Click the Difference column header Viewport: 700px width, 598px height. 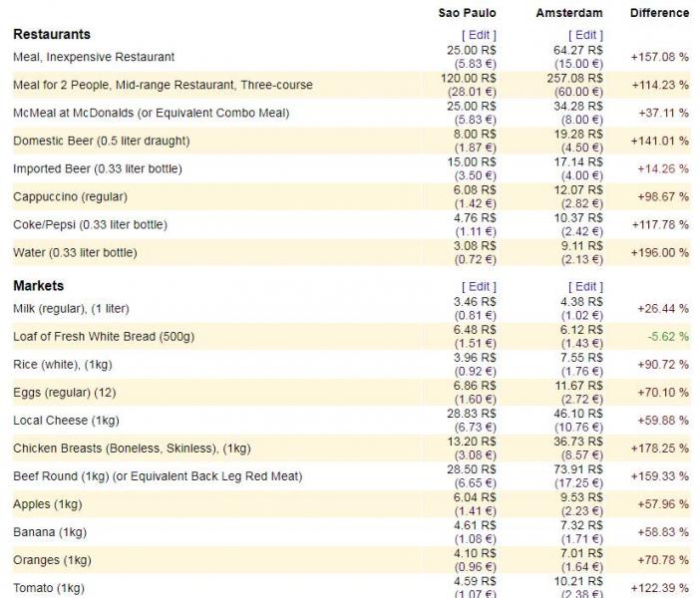[659, 13]
